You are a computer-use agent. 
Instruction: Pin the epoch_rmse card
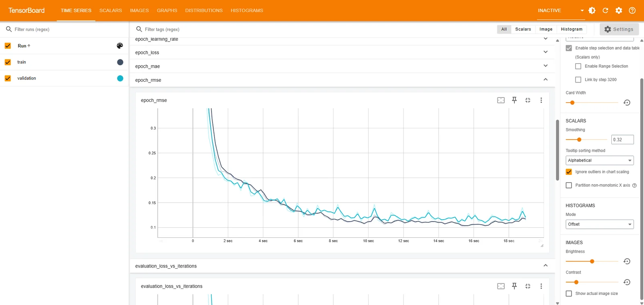click(x=514, y=100)
